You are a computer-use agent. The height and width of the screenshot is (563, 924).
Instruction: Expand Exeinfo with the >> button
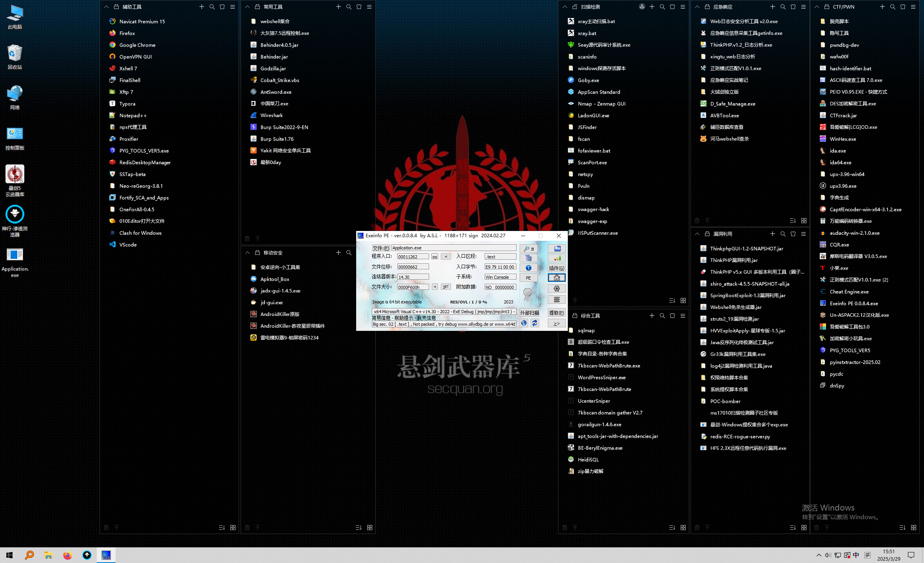click(x=557, y=323)
